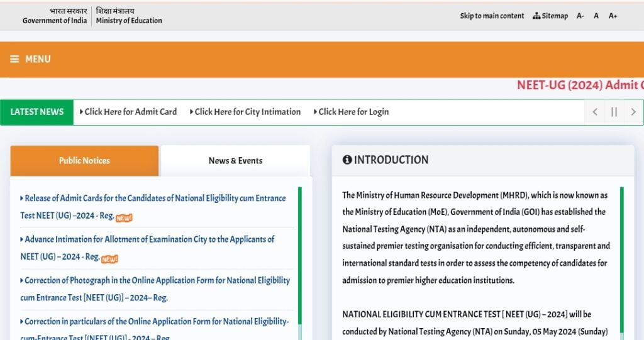Open Advance Intimation for Allotment notice
This screenshot has height=340, width=644.
pos(147,248)
